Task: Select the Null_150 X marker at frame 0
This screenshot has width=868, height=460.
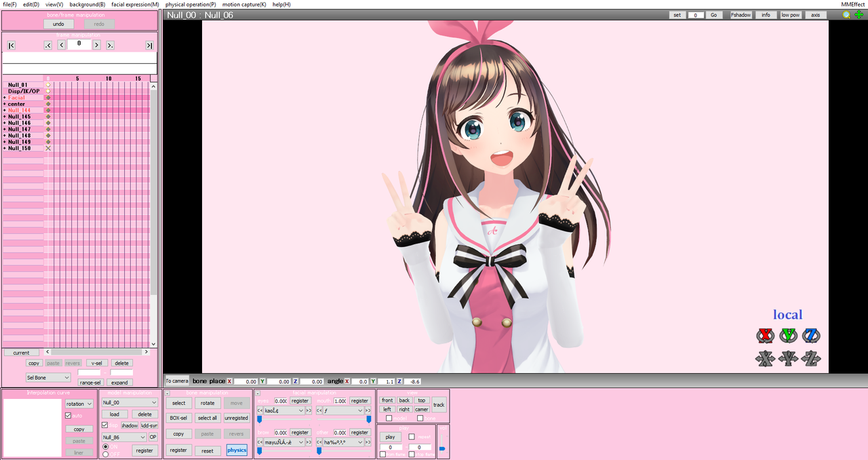Action: pyautogui.click(x=48, y=148)
